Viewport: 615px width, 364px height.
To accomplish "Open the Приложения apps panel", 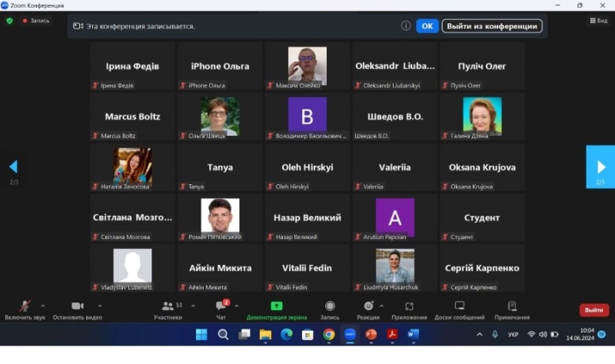I will pyautogui.click(x=409, y=306).
